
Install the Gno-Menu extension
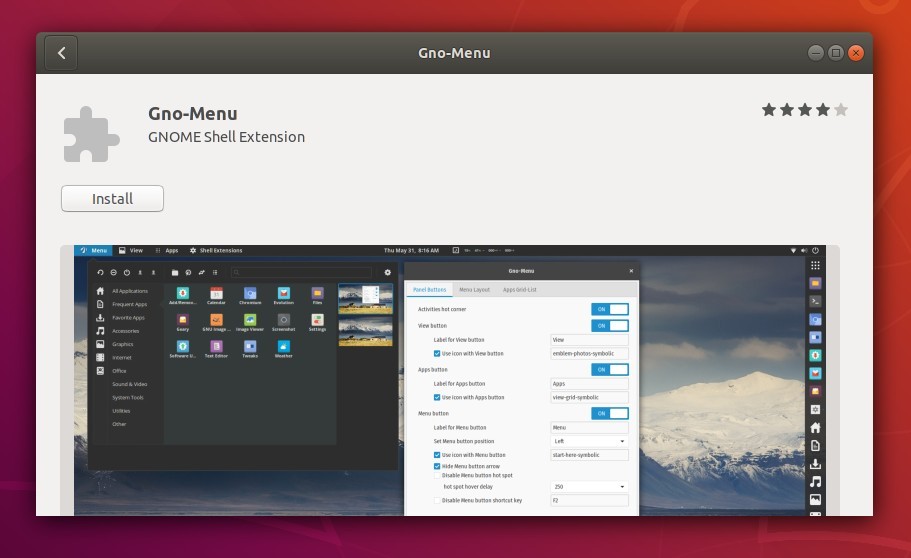[x=112, y=199]
